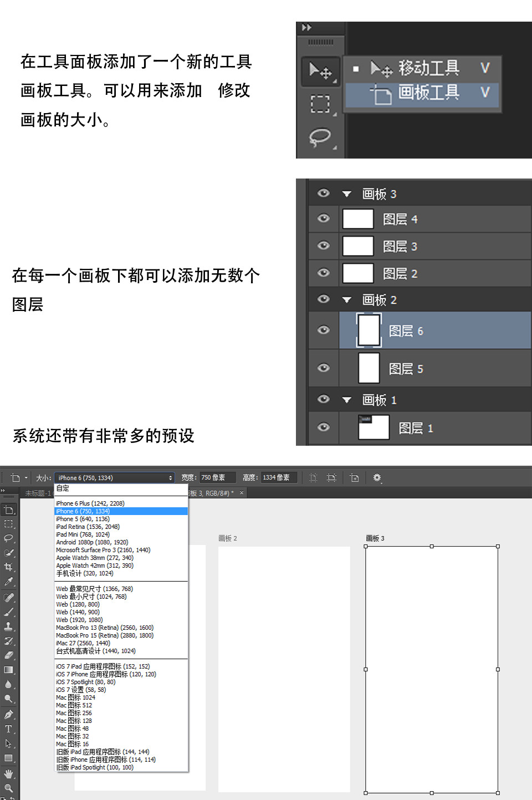Toggle visibility of 图层 6
This screenshot has width=532, height=800.
[324, 330]
